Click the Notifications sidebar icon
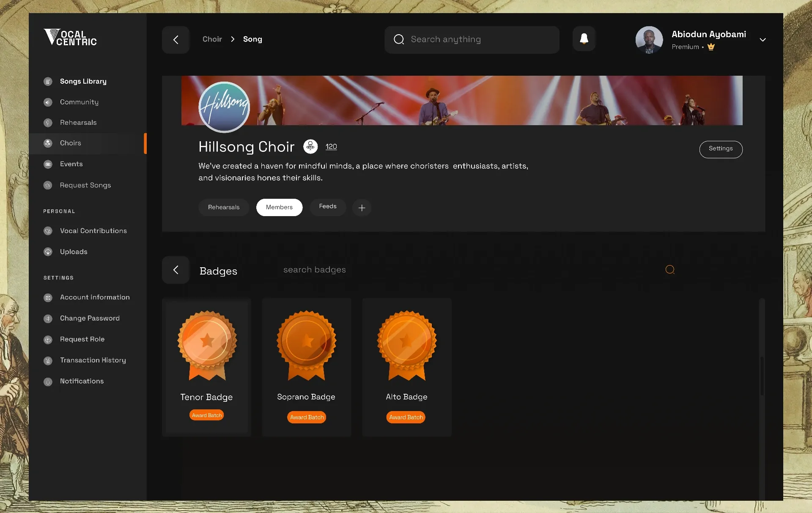The image size is (812, 513). 48,381
